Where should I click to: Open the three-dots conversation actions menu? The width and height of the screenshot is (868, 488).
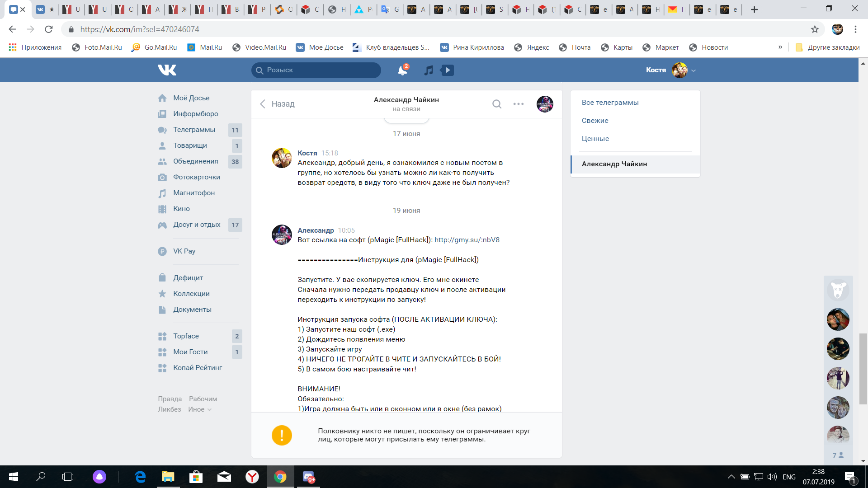pyautogui.click(x=519, y=104)
